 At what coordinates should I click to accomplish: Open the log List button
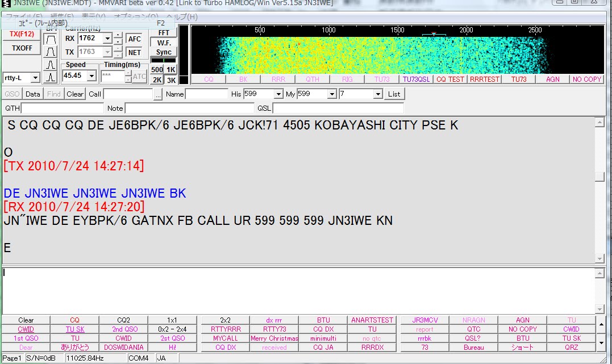click(x=394, y=94)
